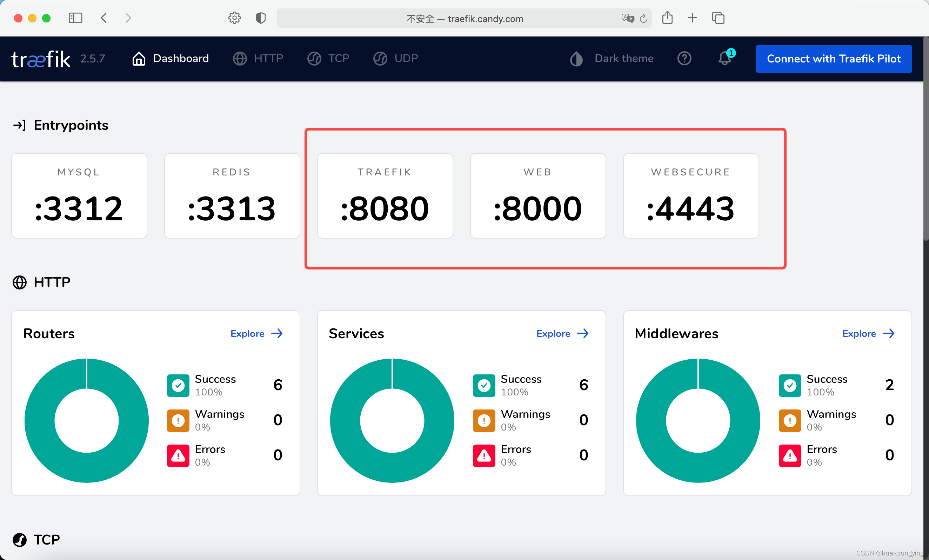Click the WEB :8000 entrypoint card
This screenshot has height=560, width=929.
(538, 196)
